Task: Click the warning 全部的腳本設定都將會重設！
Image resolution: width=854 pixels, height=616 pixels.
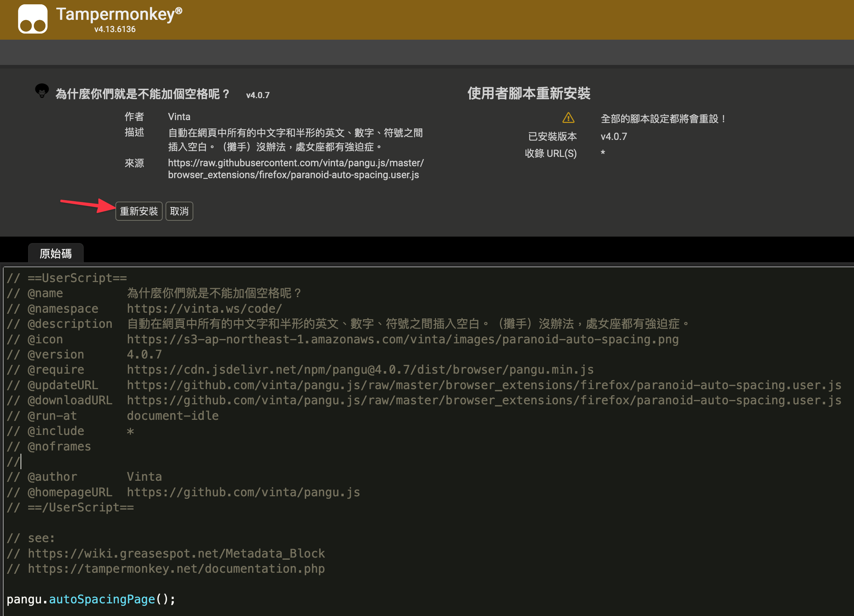Action: pyautogui.click(x=664, y=119)
